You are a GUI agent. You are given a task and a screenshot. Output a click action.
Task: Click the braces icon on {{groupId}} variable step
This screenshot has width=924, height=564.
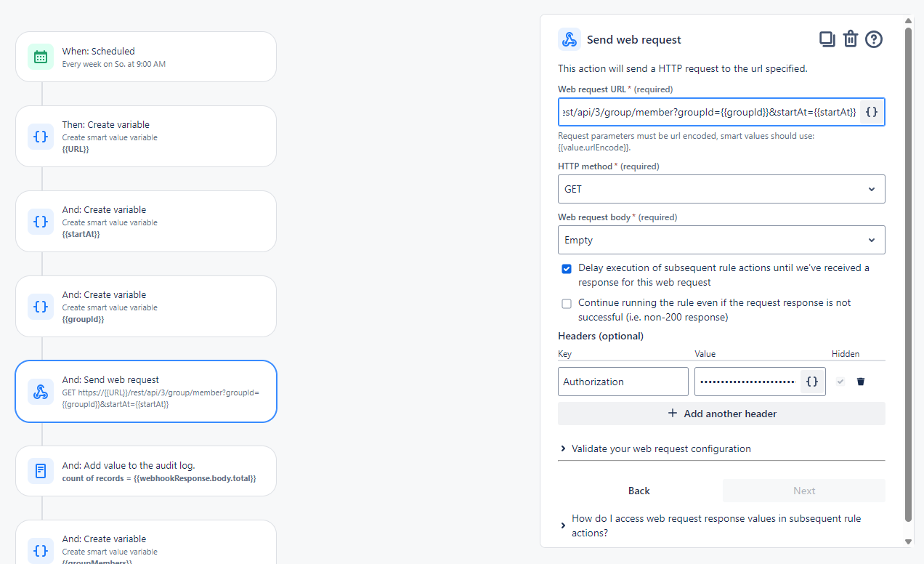tap(41, 307)
